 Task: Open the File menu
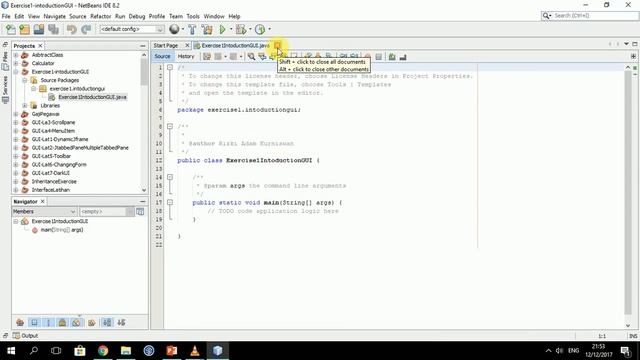(6, 16)
